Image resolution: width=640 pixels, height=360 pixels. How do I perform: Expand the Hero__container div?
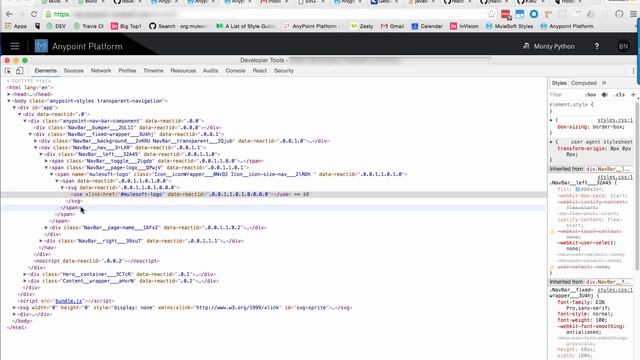pos(25,274)
